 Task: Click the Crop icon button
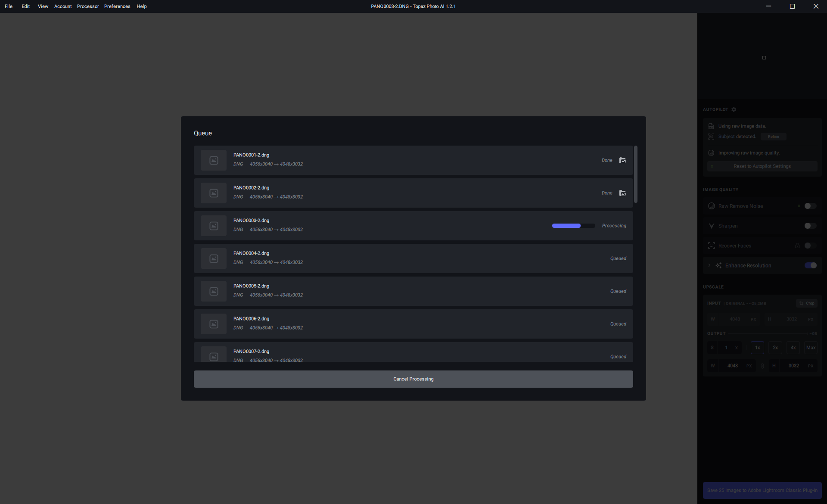[x=806, y=303]
